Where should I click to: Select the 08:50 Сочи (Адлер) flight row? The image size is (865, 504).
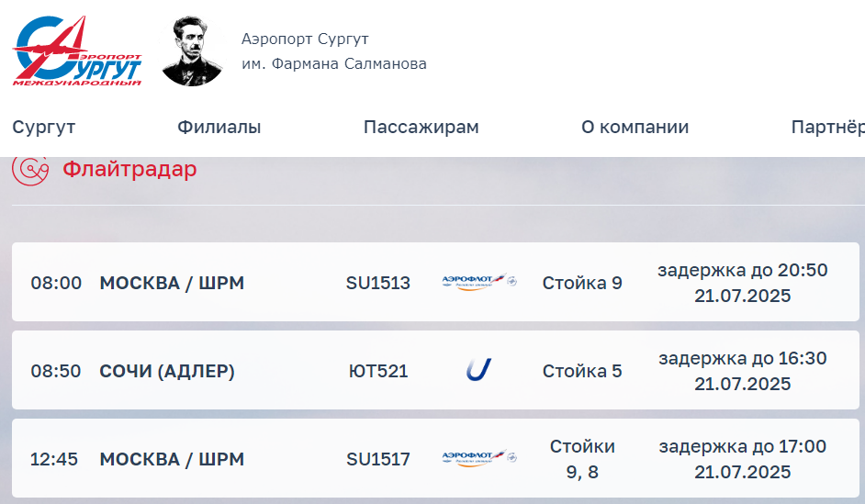(x=435, y=370)
